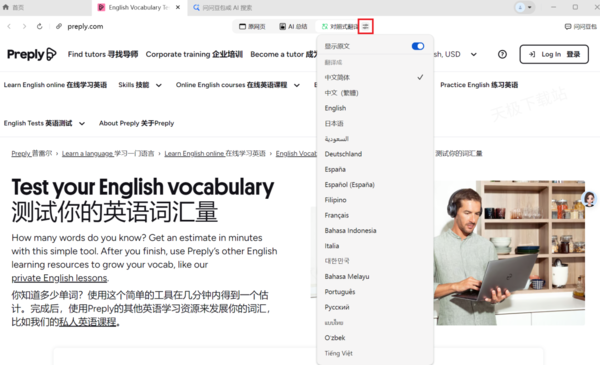Choose English as translation language

(x=375, y=108)
